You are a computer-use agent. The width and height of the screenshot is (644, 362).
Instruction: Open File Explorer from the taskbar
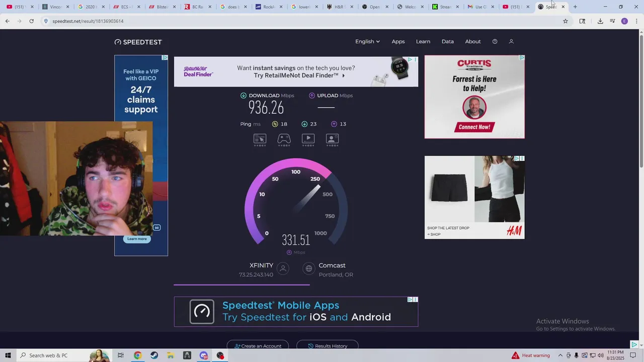(171, 355)
